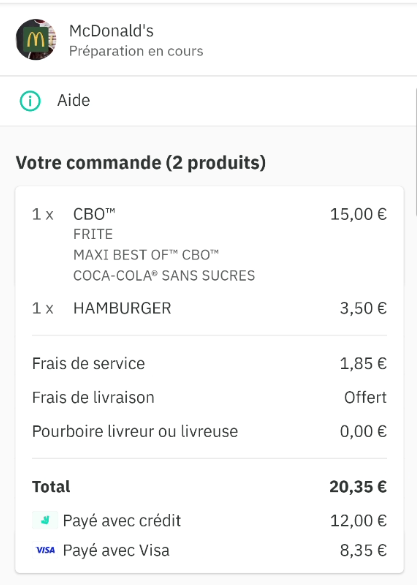Viewport: 417px width, 585px height.
Task: Click the MAXI BEST OF CBO text
Action: tap(146, 255)
